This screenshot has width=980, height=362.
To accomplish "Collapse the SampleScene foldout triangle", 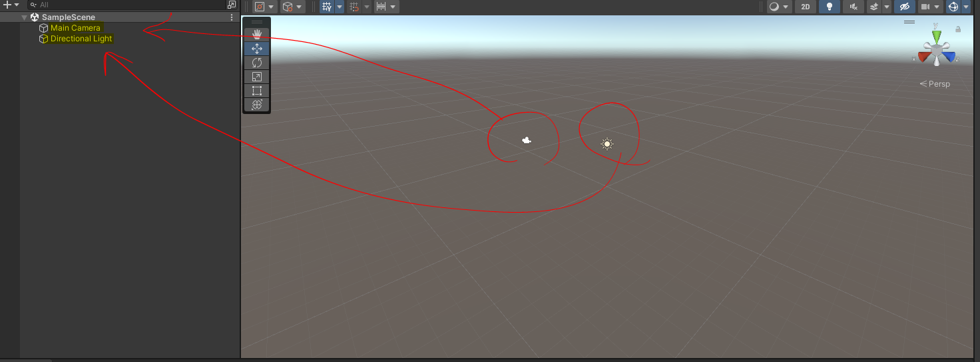I will click(25, 17).
